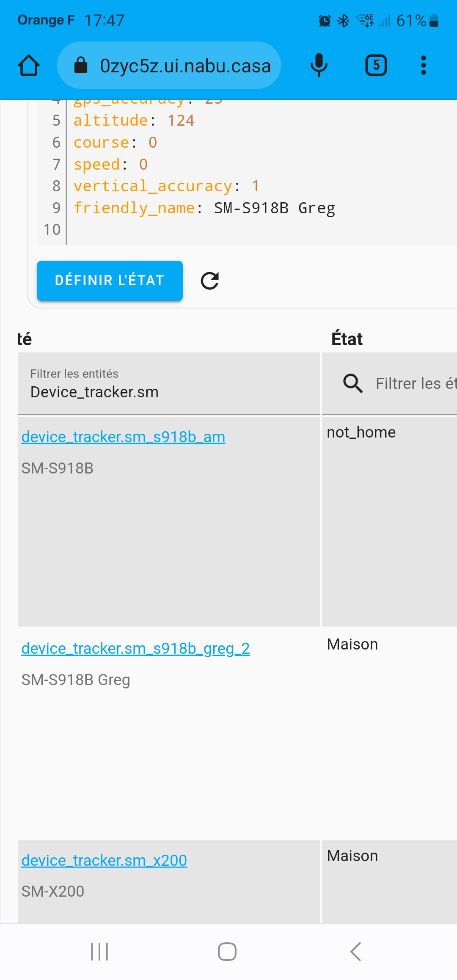The height and width of the screenshot is (980, 457).
Task: Tap the Android home navigation button
Action: coord(227,952)
